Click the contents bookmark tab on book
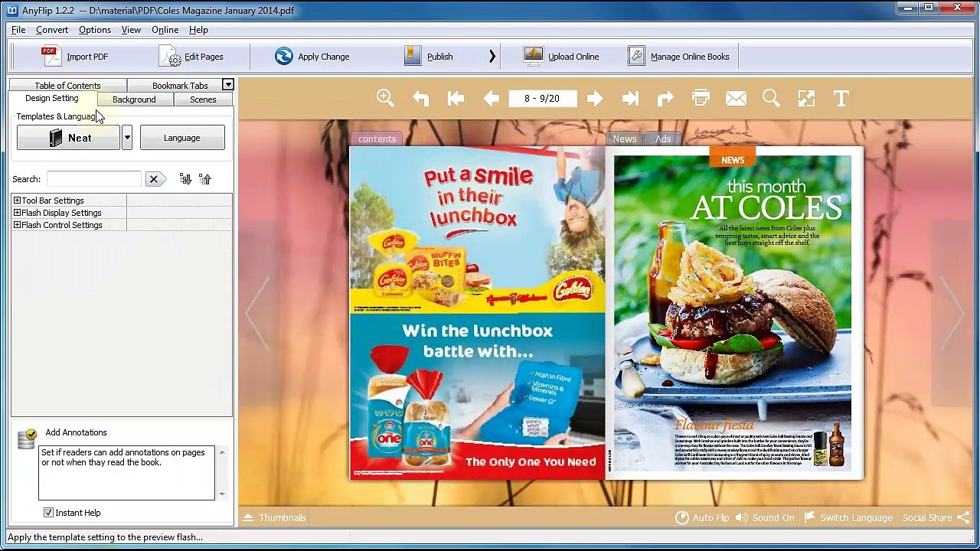 [377, 139]
